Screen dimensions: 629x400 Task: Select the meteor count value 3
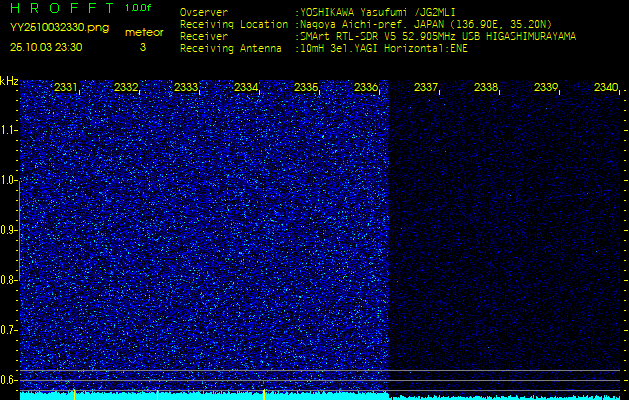143,47
